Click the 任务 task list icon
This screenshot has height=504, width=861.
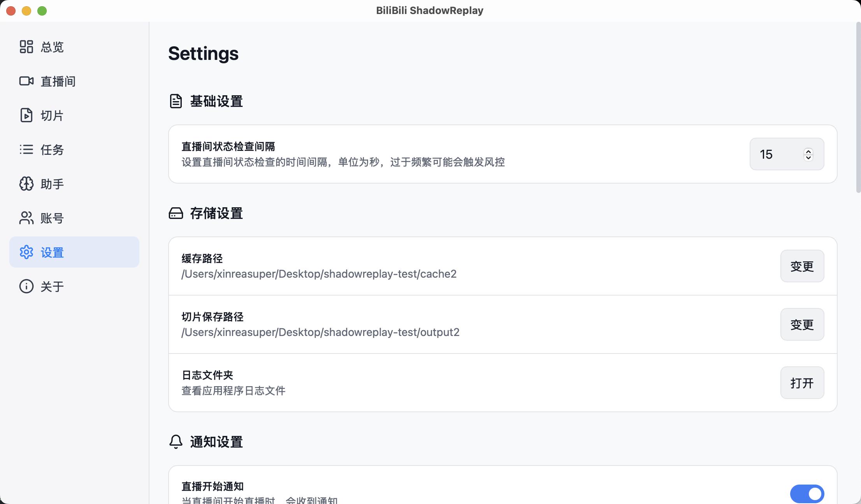pyautogui.click(x=26, y=149)
